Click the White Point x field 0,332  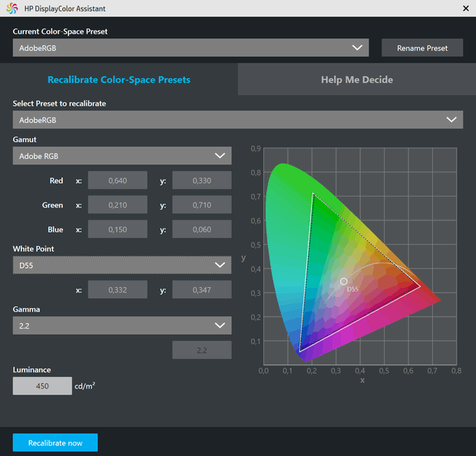point(117,289)
